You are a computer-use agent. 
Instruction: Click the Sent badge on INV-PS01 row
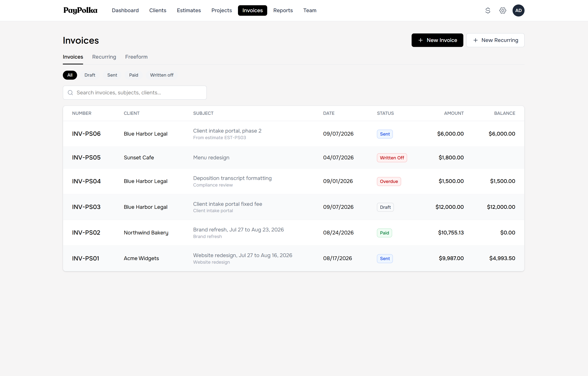pos(385,259)
